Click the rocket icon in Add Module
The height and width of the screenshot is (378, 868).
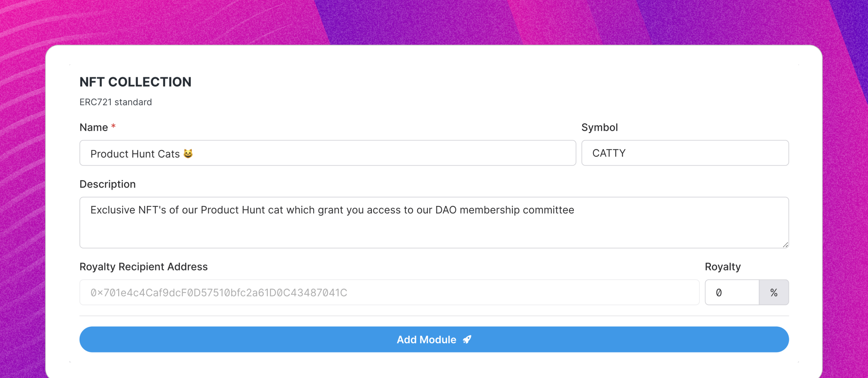pos(467,339)
